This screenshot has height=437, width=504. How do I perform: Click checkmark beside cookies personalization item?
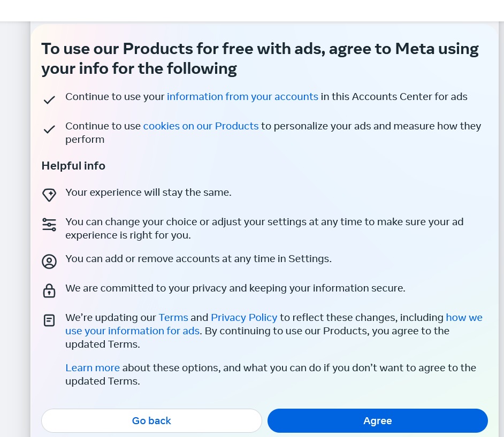pos(49,129)
